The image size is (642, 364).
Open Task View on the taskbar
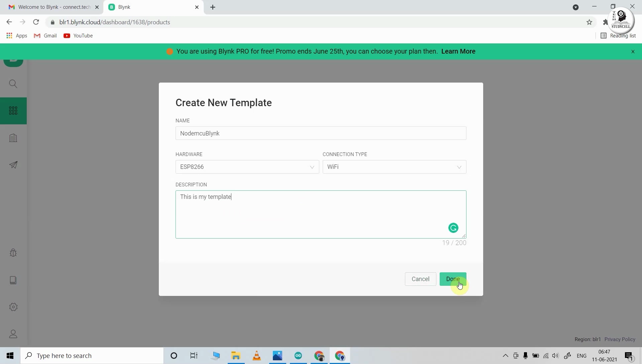click(194, 356)
